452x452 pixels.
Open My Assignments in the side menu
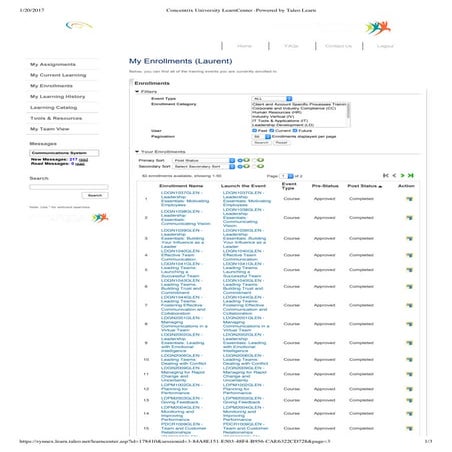click(x=53, y=64)
